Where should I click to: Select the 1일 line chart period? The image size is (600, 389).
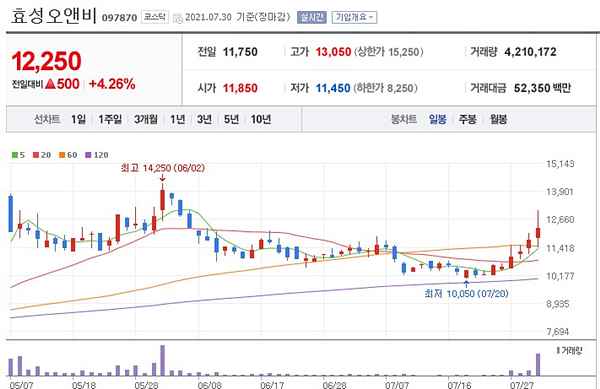[x=78, y=119]
